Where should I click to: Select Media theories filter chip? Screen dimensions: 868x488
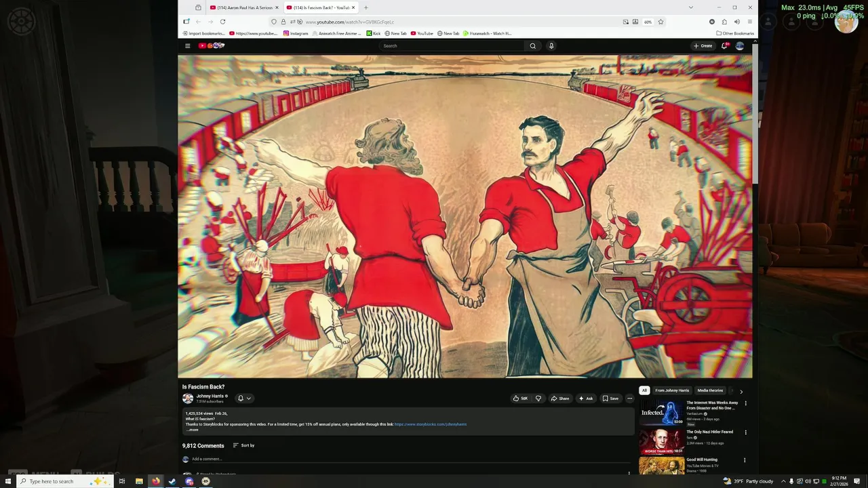(x=710, y=390)
